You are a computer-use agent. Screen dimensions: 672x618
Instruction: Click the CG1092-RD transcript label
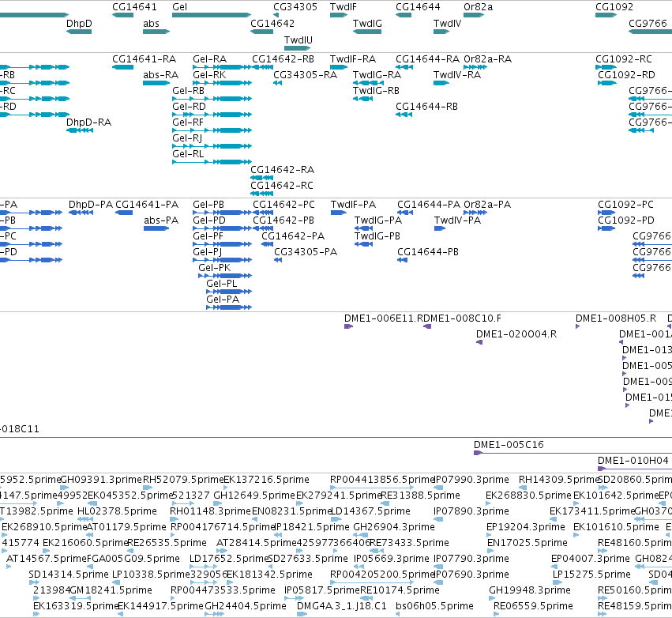(x=626, y=74)
